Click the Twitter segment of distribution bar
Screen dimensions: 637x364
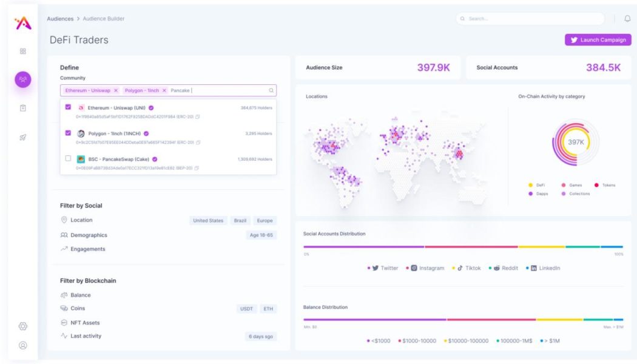coord(363,247)
